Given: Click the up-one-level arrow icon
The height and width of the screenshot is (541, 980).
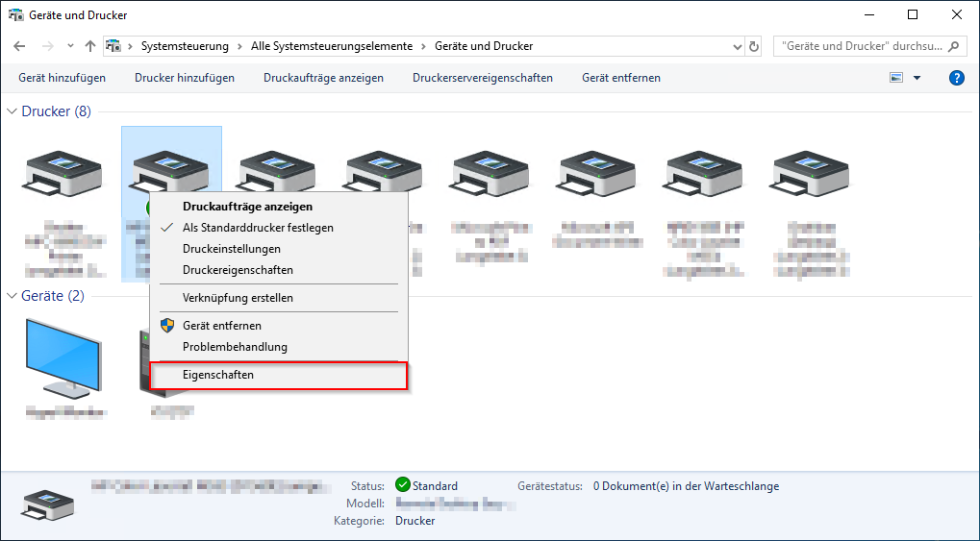Looking at the screenshot, I should tap(90, 46).
